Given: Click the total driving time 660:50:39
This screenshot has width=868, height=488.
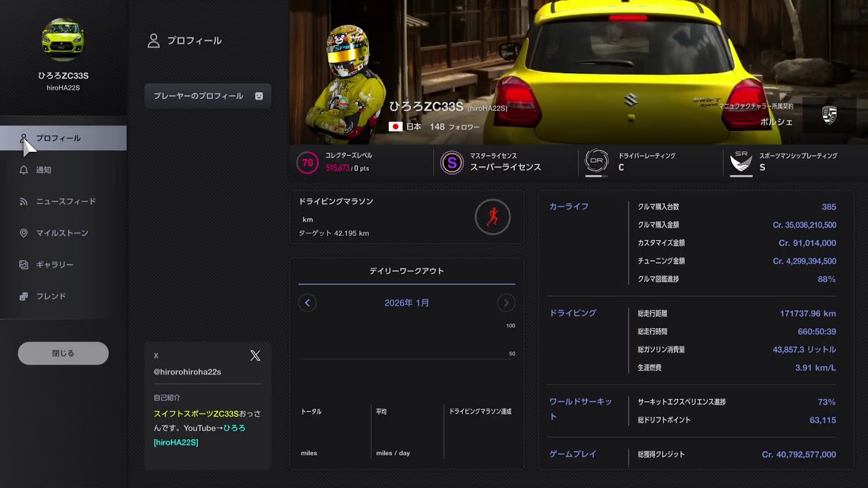Looking at the screenshot, I should click(816, 332).
